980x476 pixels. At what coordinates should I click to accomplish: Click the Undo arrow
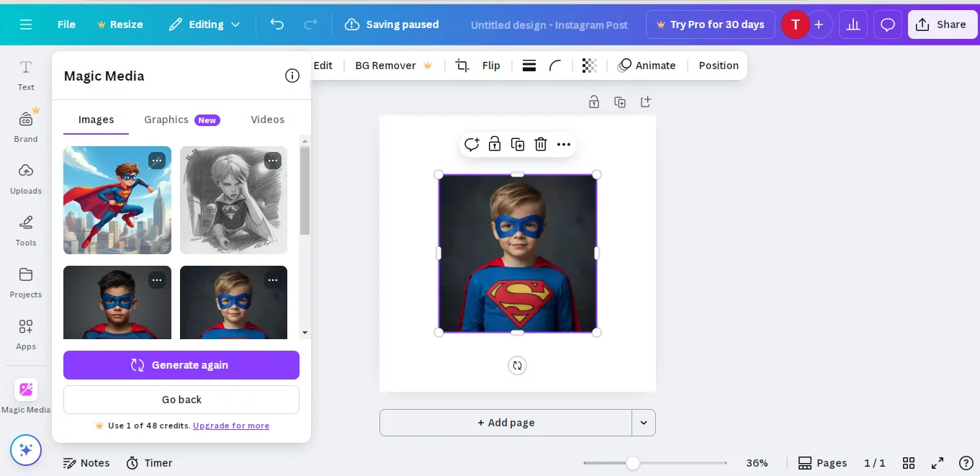coord(277,24)
